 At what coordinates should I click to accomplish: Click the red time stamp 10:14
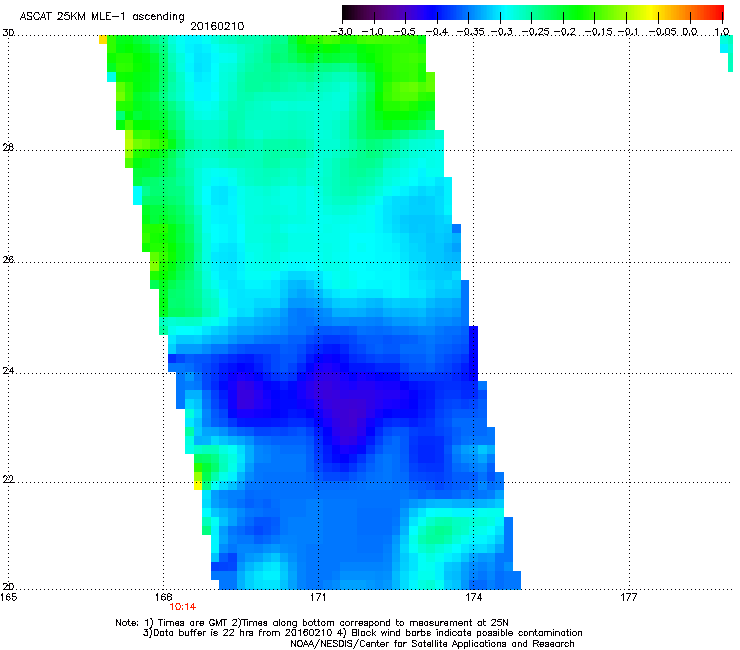point(183,607)
